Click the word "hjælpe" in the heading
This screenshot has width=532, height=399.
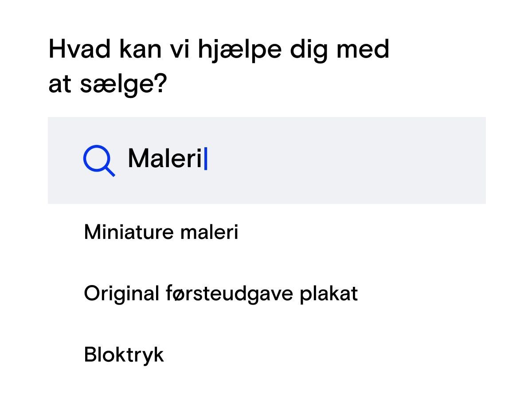click(239, 50)
